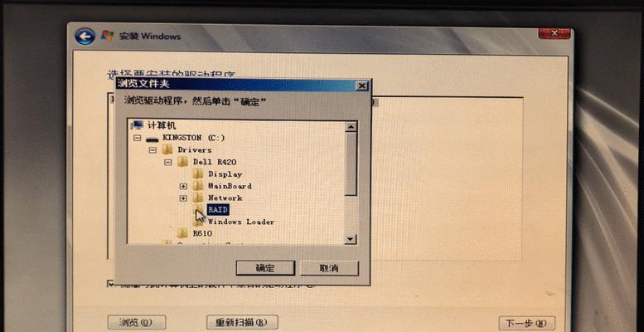This screenshot has width=644, height=332.
Task: Expand the Network folder node
Action: coord(183,198)
